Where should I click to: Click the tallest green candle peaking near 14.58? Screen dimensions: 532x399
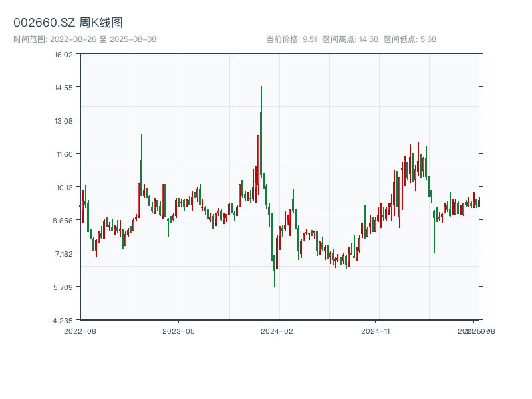(261, 130)
